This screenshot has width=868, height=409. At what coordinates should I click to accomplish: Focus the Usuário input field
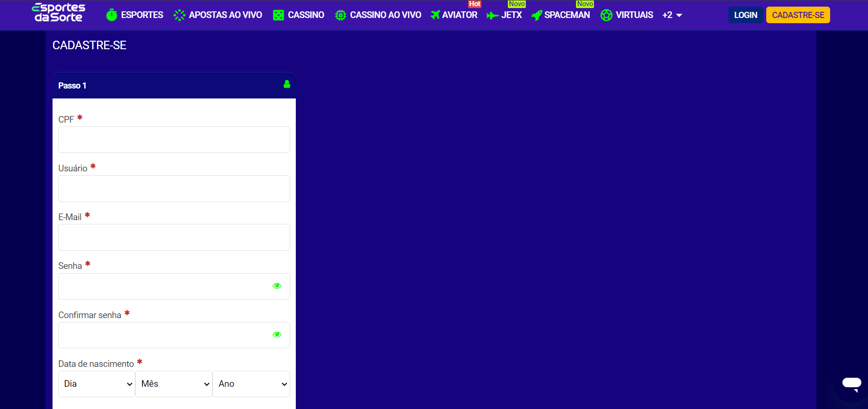pos(174,189)
